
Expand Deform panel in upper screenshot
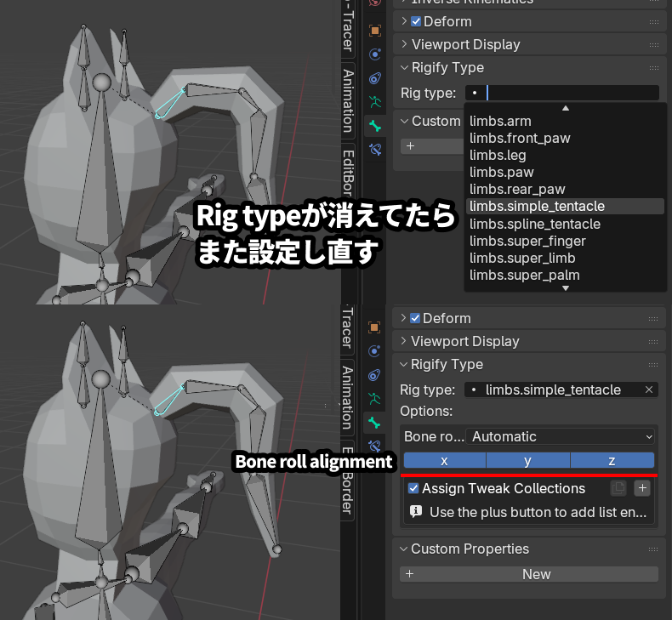pos(404,21)
